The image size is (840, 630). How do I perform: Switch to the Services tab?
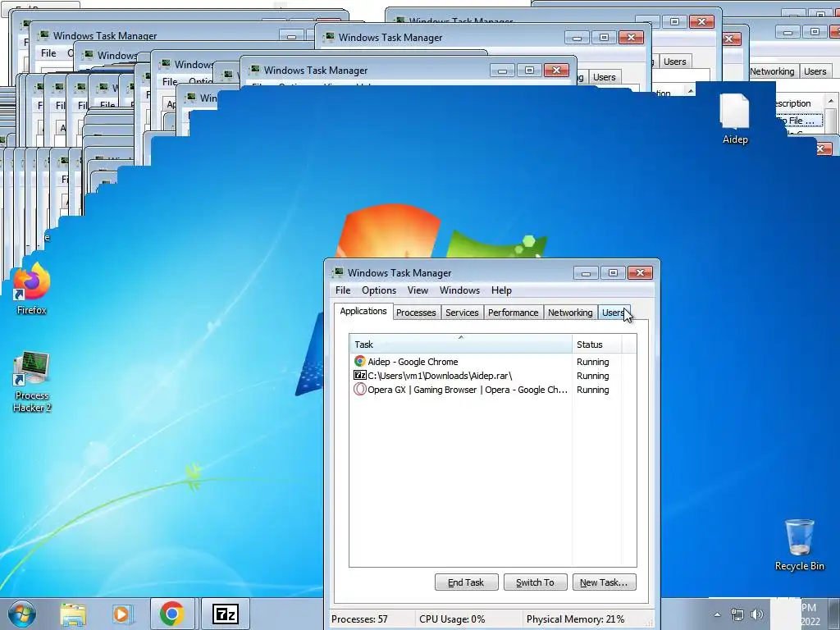[x=462, y=313]
